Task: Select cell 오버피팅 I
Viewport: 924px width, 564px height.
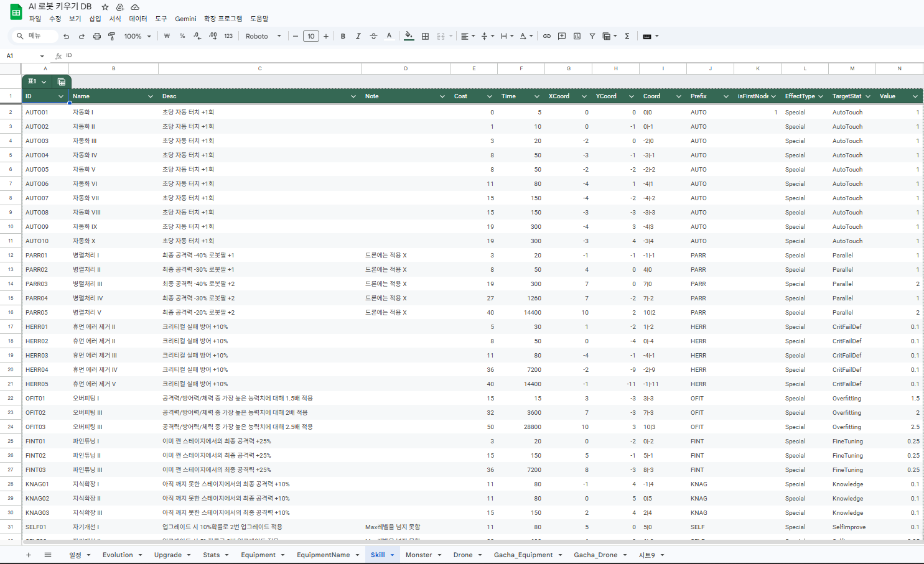Action: pyautogui.click(x=113, y=398)
